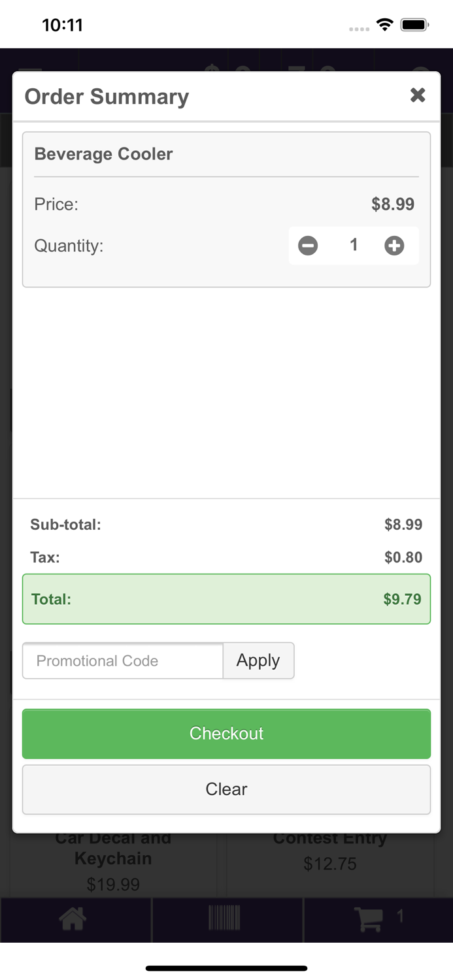The width and height of the screenshot is (453, 980).
Task: Select the barcode scanner icon
Action: click(x=226, y=919)
